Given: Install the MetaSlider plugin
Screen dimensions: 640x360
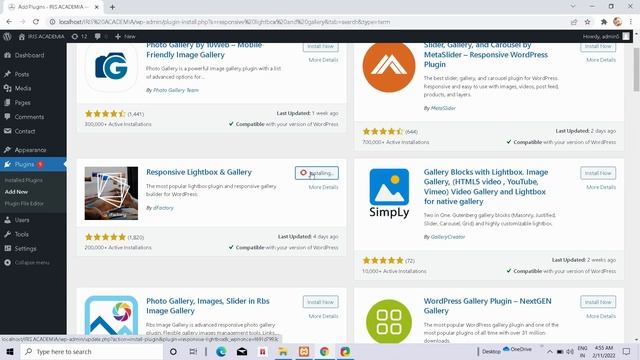Looking at the screenshot, I should click(x=598, y=47).
